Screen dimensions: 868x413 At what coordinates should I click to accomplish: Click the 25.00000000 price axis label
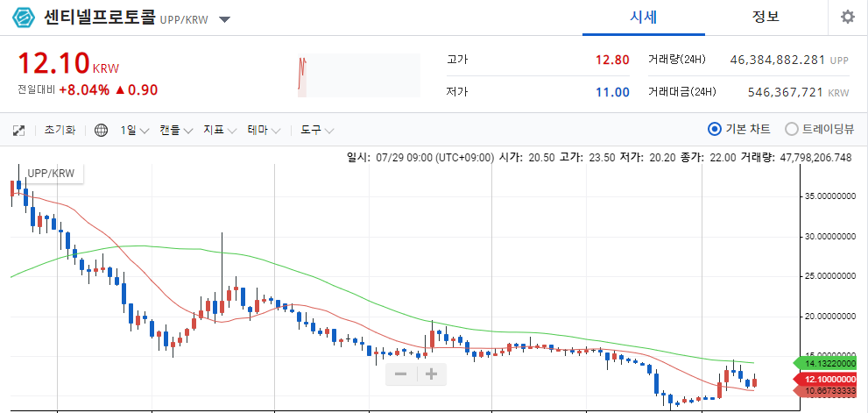click(829, 276)
